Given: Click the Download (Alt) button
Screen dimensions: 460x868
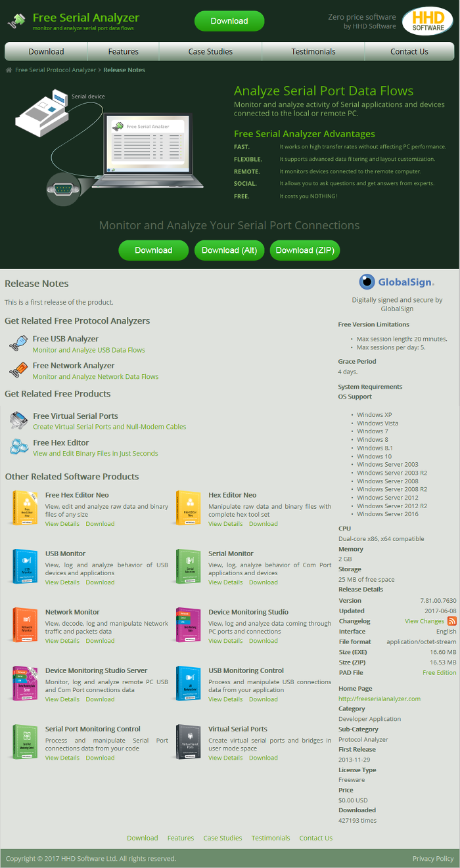Looking at the screenshot, I should click(x=229, y=250).
